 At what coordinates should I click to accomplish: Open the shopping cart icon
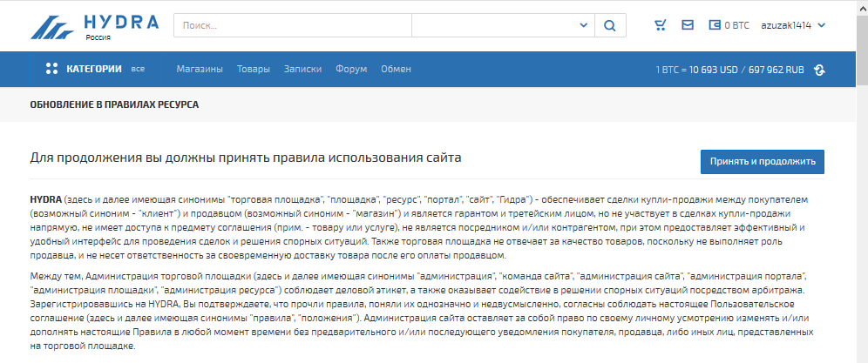pyautogui.click(x=660, y=25)
